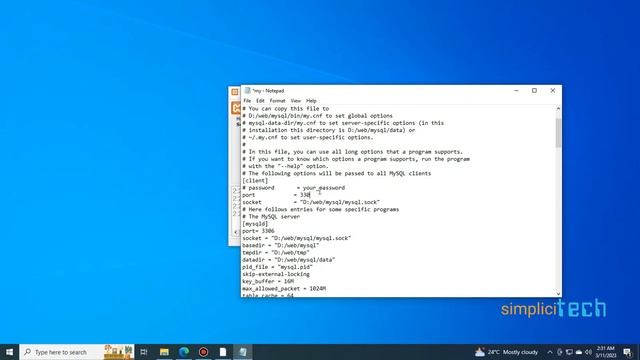Image resolution: width=640 pixels, height=360 pixels.
Task: Open the View menu in Notepad
Action: tap(296, 101)
